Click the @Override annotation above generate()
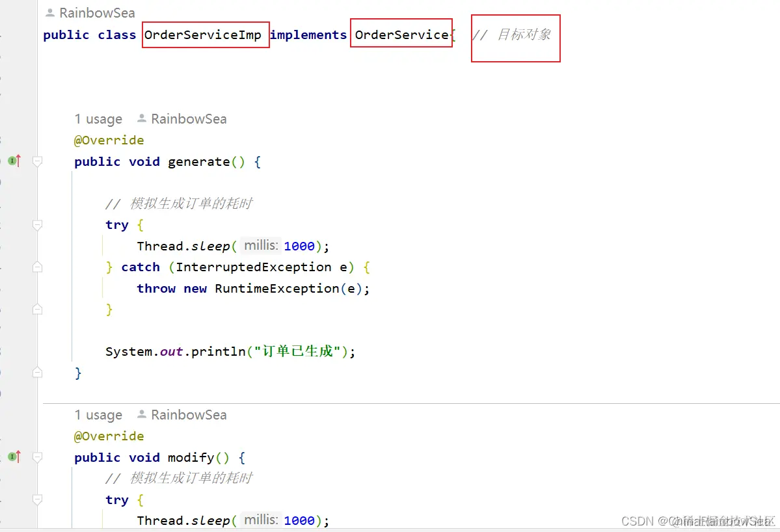 pyautogui.click(x=109, y=140)
